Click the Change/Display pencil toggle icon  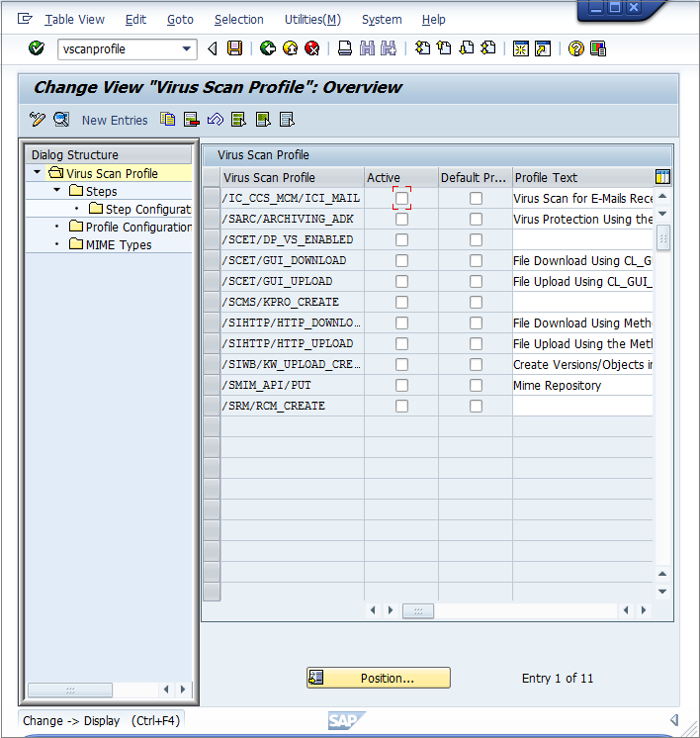(38, 120)
